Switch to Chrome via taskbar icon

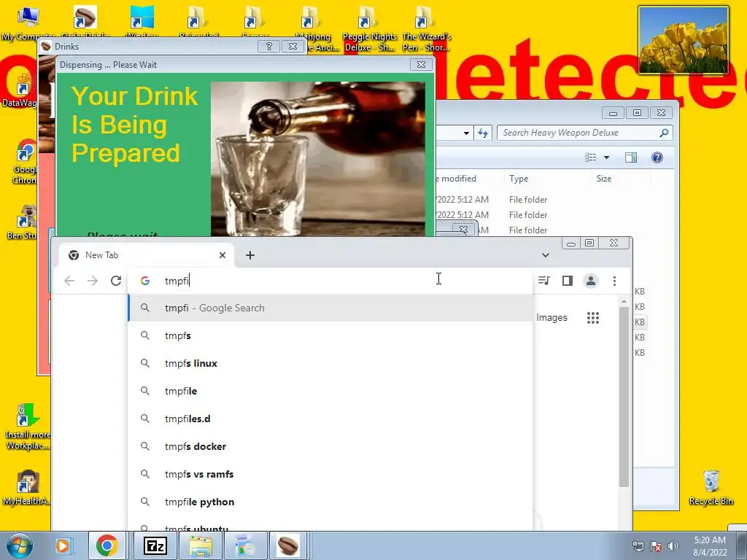pyautogui.click(x=107, y=545)
